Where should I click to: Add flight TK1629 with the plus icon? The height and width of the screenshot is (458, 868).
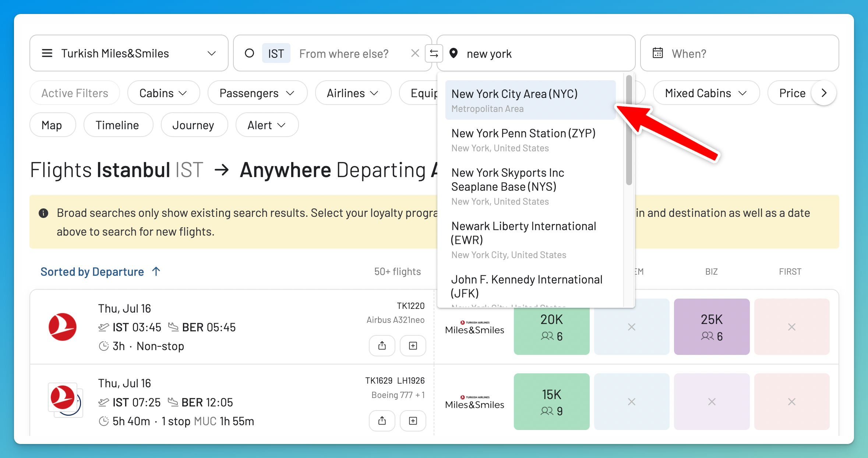pos(413,420)
